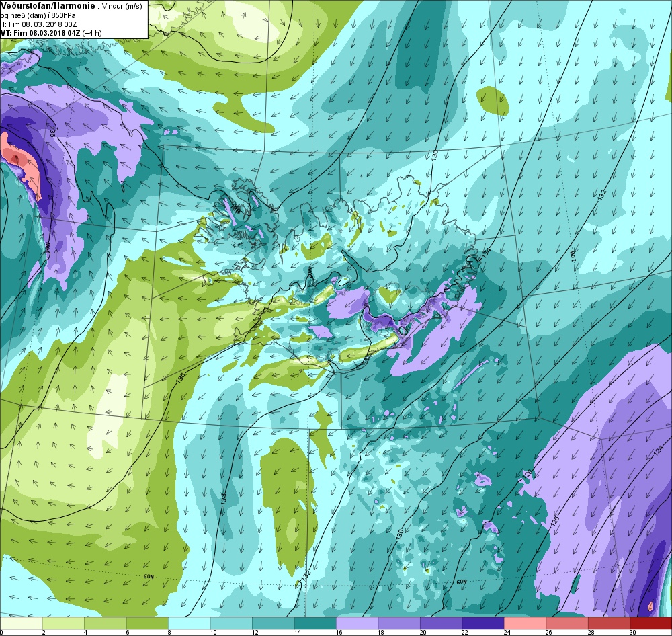Click the '30W' longitude label
The width and height of the screenshot is (672, 636).
[48, 247]
